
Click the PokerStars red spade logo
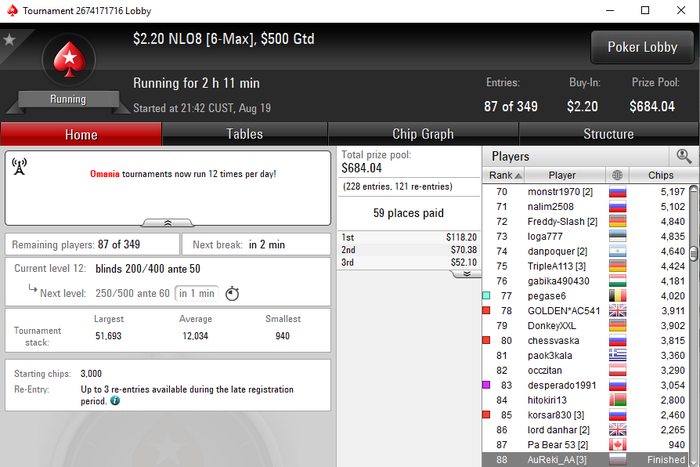coord(69,59)
